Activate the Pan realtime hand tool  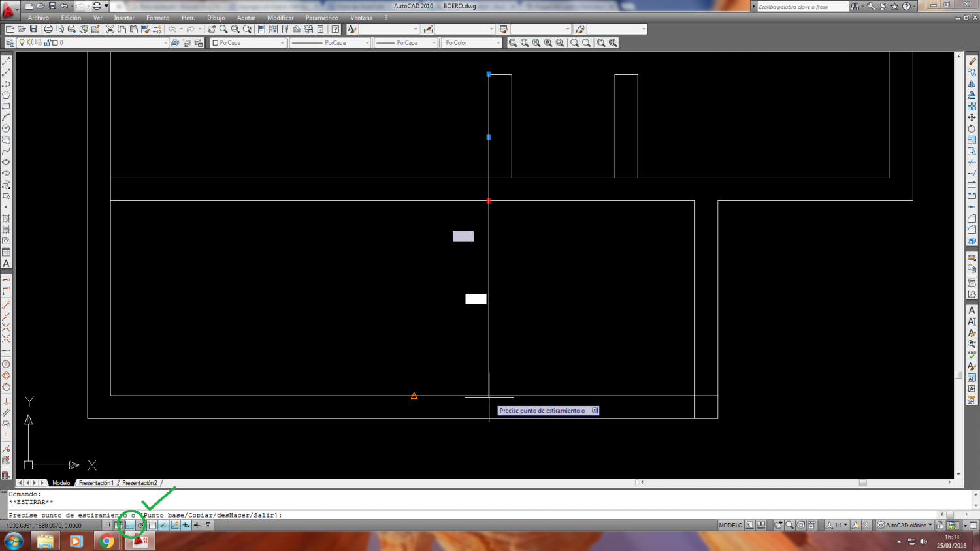(212, 29)
